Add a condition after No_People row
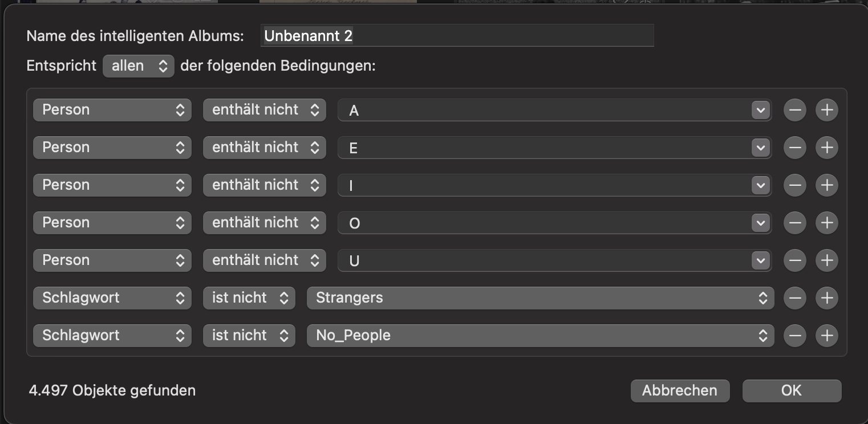Screen dimensions: 868x424 coord(826,336)
